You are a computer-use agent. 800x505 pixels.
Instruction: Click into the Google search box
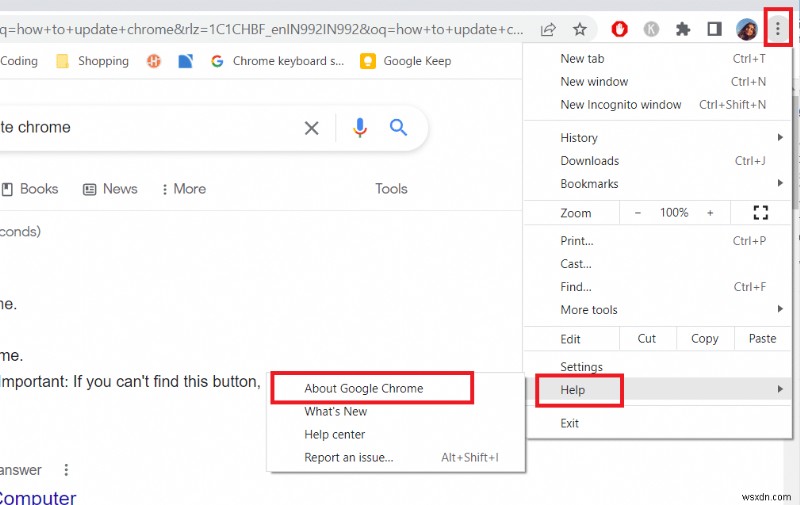click(x=148, y=128)
